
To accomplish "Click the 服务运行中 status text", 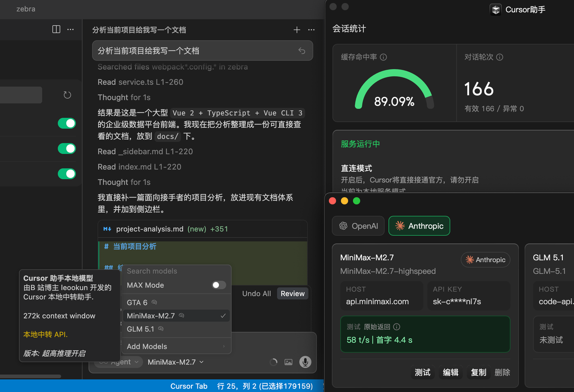I will tap(360, 144).
